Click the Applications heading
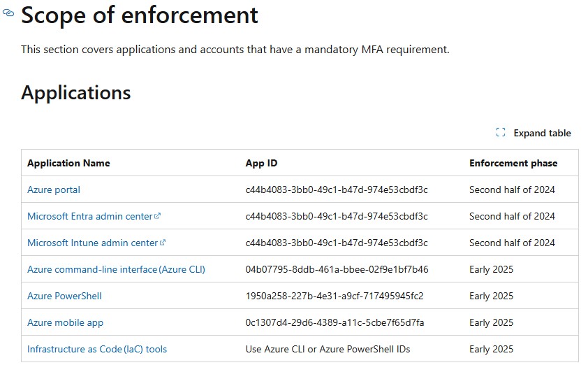Screen dimensions: 588x372 click(x=75, y=93)
